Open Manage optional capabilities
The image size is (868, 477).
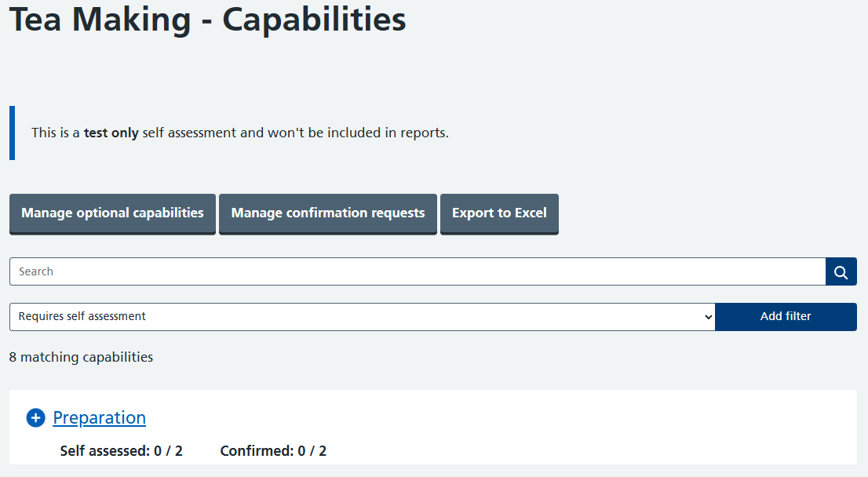[x=112, y=213]
